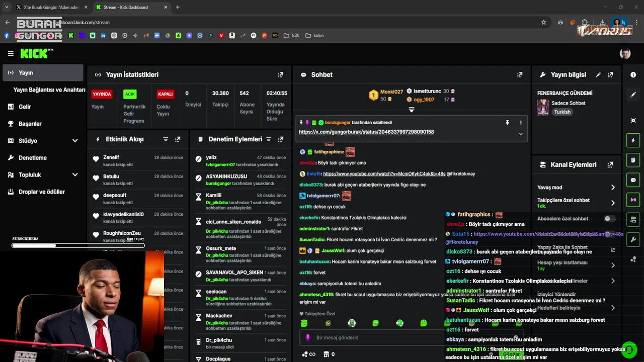Click the ogy_1907 leaderboard username
Image resolution: width=644 pixels, height=362 pixels.
coord(424,100)
